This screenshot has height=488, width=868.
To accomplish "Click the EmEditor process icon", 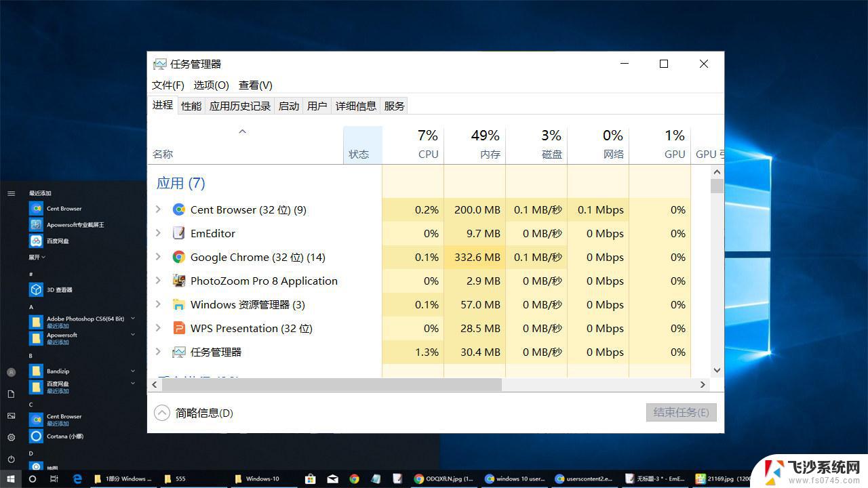I will 179,233.
